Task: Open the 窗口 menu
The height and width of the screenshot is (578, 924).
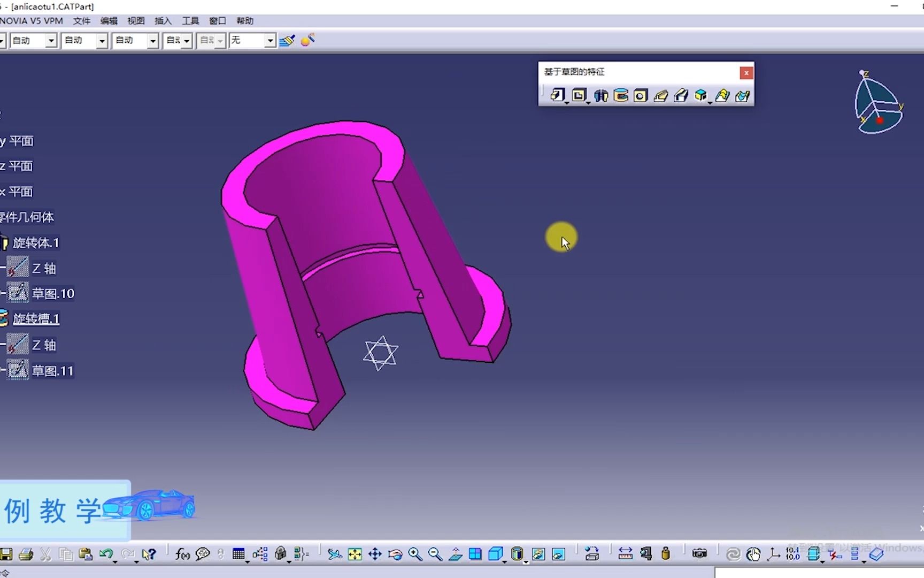Action: tap(218, 21)
